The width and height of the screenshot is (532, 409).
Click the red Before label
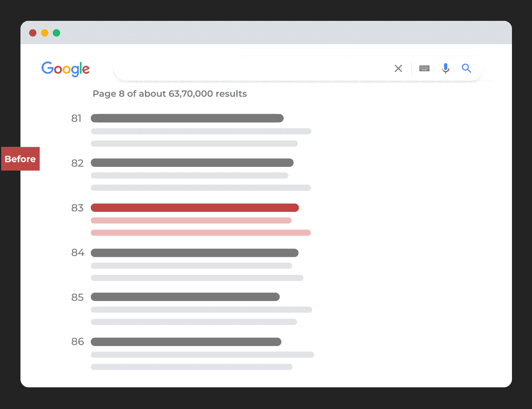coord(20,159)
